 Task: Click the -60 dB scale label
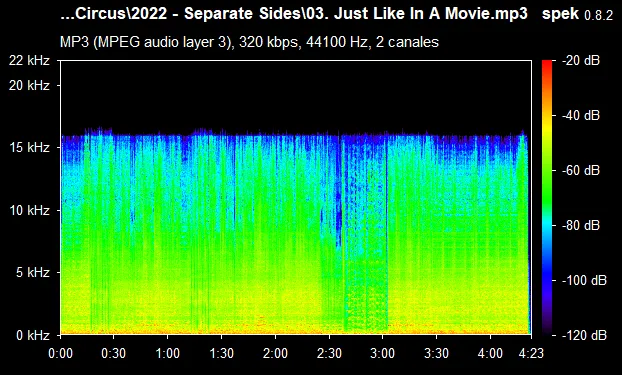[581, 171]
